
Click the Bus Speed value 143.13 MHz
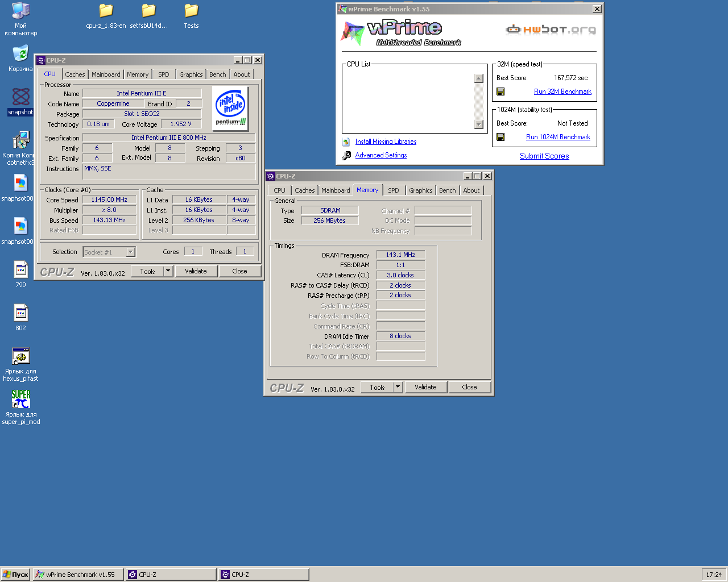tap(109, 220)
